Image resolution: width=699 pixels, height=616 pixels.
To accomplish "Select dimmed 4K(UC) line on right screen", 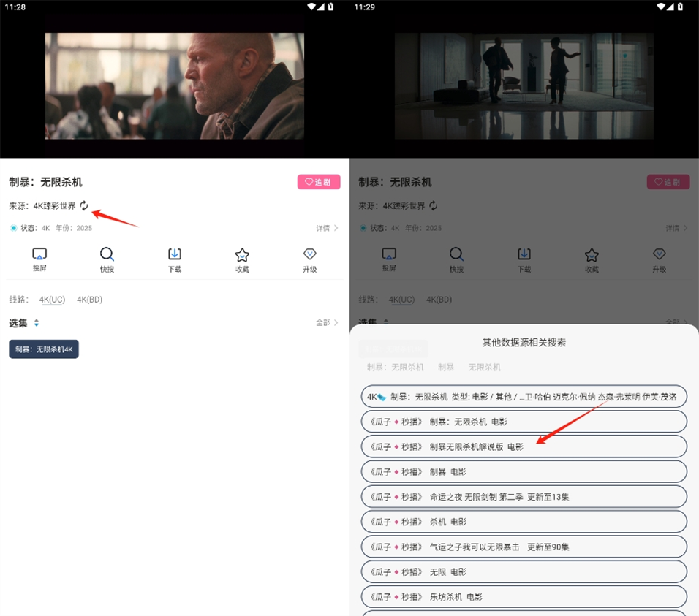I will tap(401, 300).
